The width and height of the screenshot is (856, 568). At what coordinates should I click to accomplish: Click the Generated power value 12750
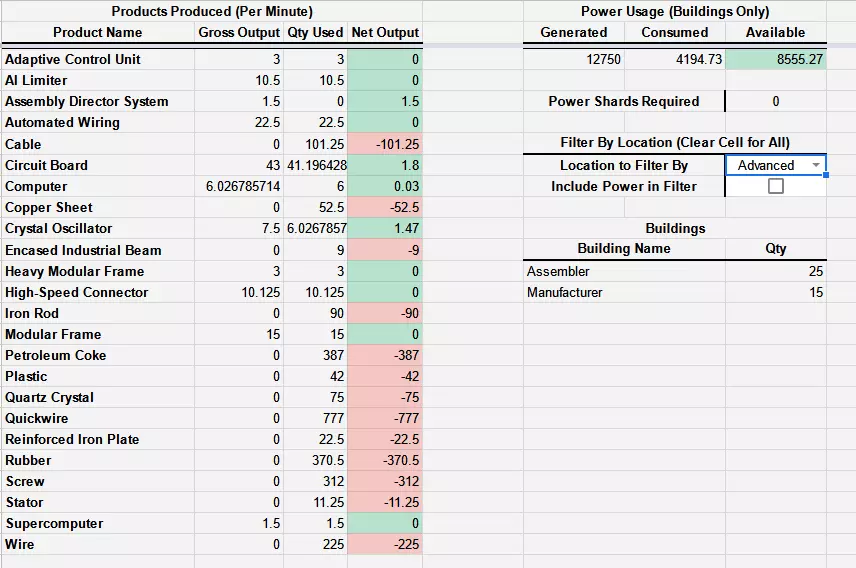point(603,59)
